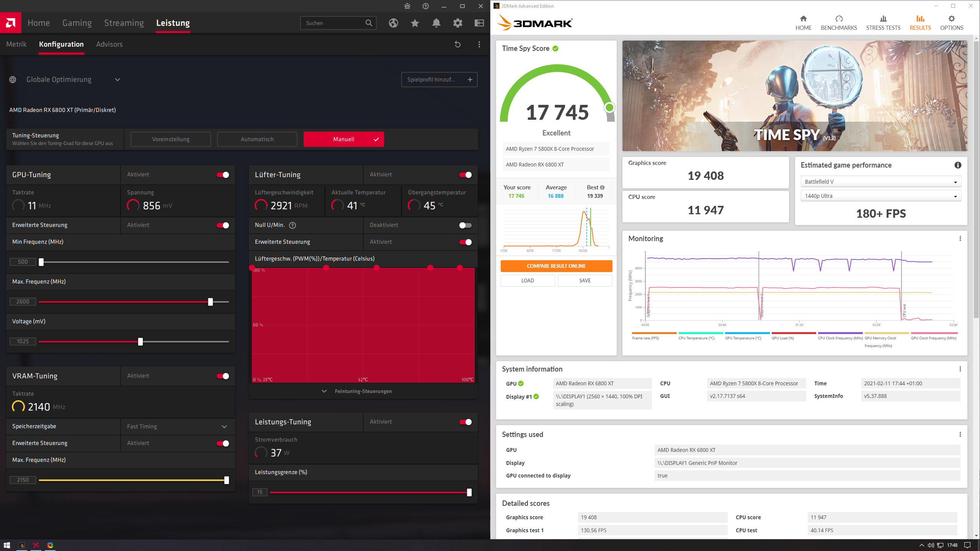Click the reset tuning arrow icon
The height and width of the screenshot is (551, 980).
[x=457, y=44]
